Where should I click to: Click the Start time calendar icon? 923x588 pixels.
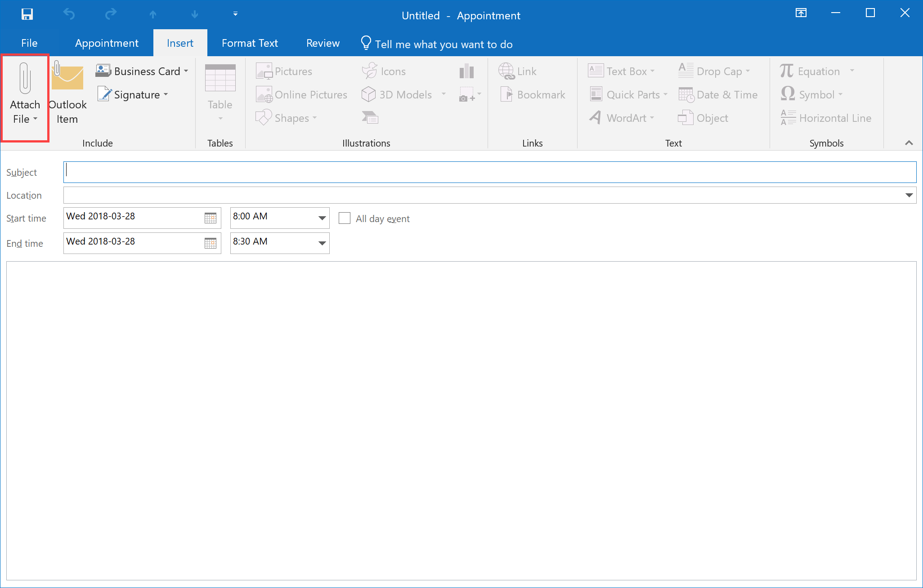tap(211, 217)
